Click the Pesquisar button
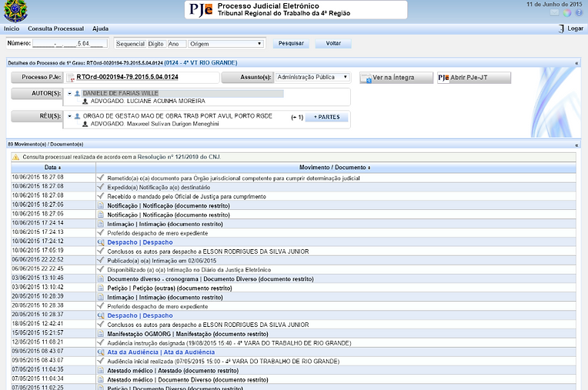 [x=291, y=43]
